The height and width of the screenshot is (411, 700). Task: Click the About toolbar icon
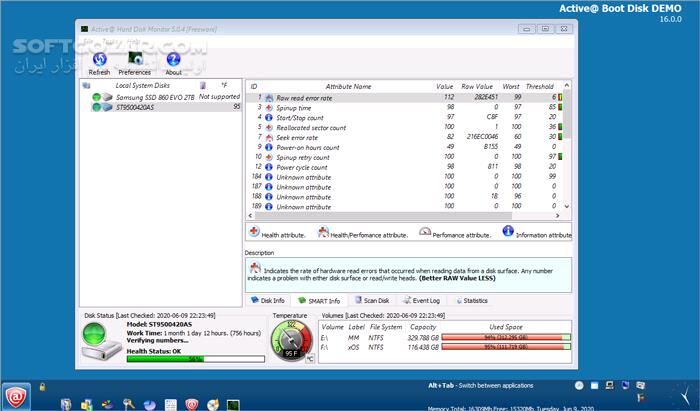coord(173,61)
